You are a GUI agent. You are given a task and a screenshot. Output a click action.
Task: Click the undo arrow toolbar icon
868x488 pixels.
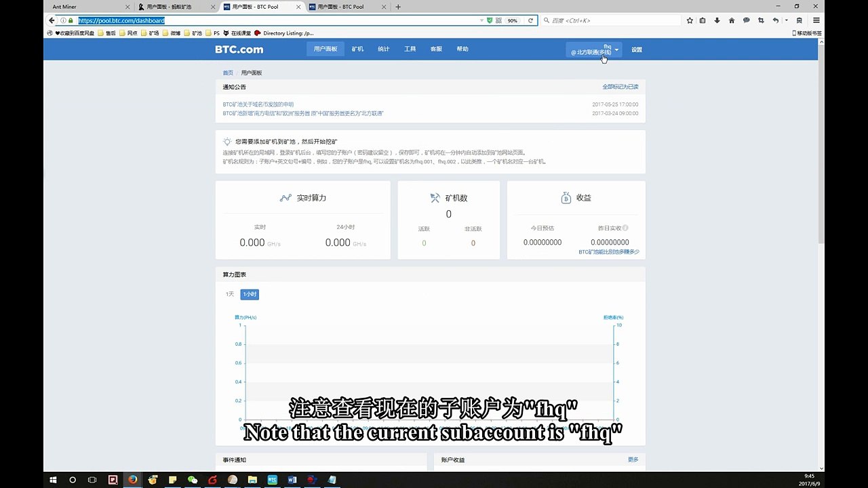tap(777, 20)
